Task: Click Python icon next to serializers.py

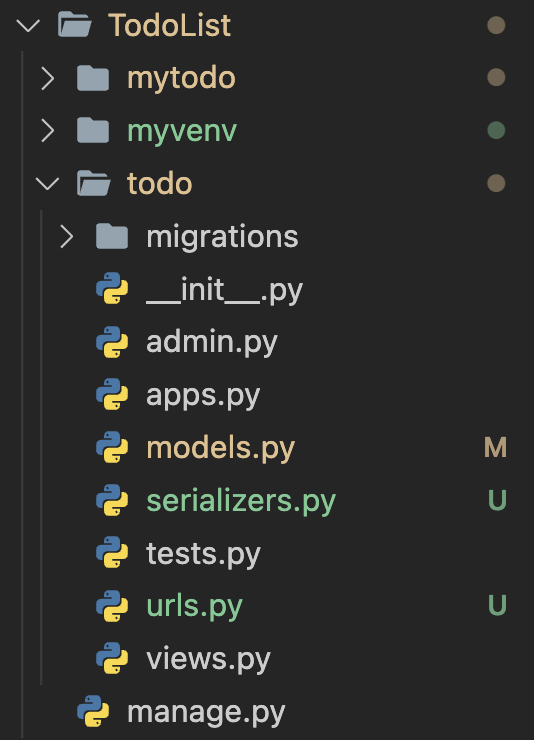Action: click(x=112, y=500)
